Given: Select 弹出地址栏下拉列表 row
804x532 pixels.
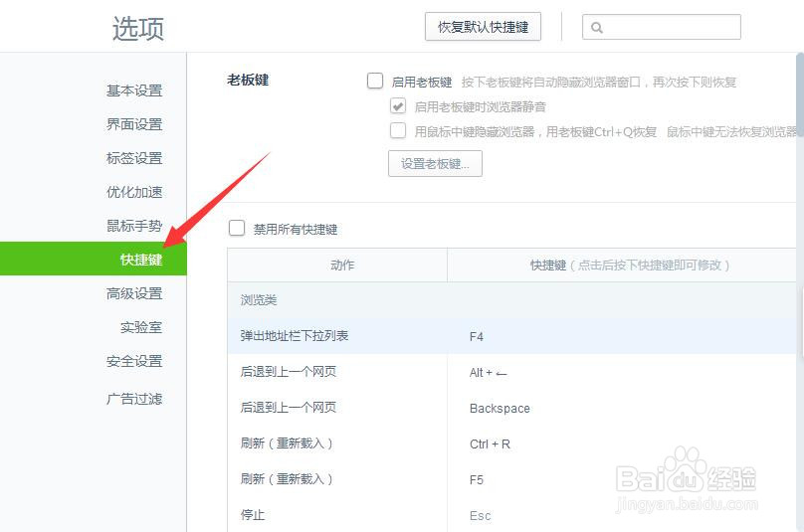Looking at the screenshot, I should (x=511, y=336).
